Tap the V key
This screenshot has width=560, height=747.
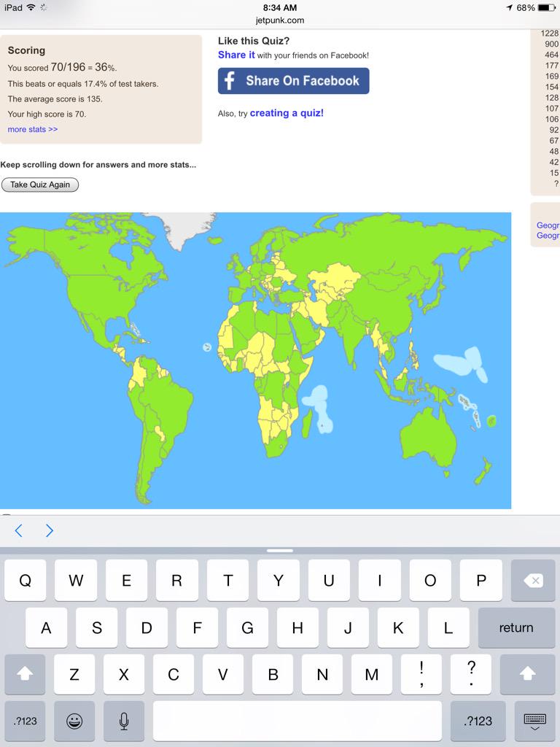[223, 674]
